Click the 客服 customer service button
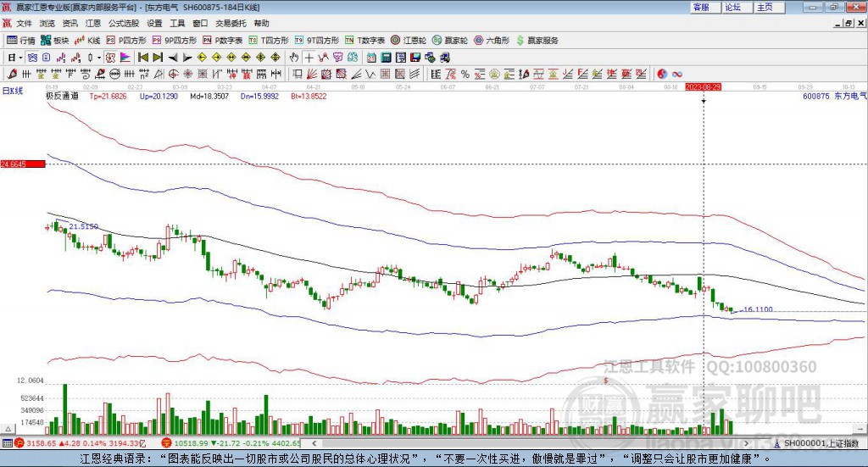 click(x=701, y=7)
